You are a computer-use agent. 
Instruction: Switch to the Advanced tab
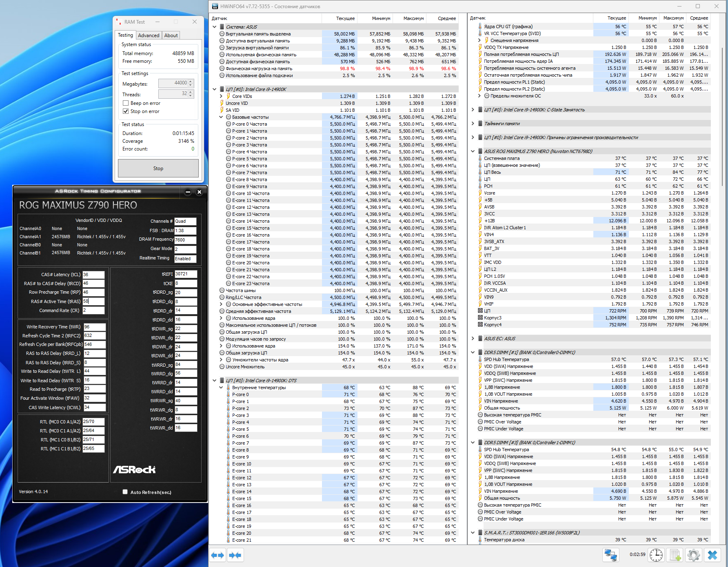(149, 35)
